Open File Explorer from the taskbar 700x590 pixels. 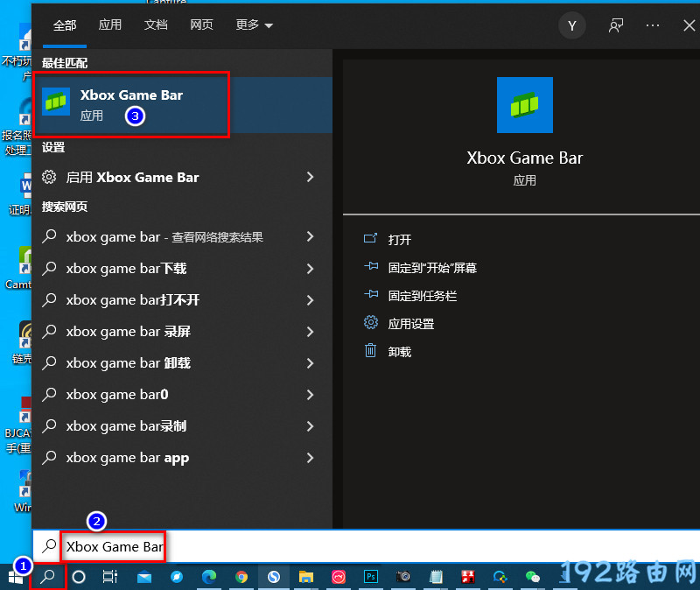click(x=306, y=576)
